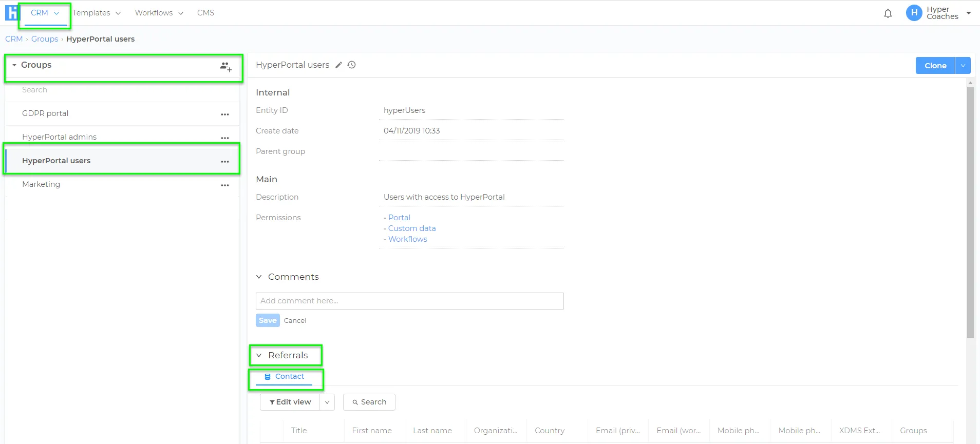This screenshot has height=444, width=980.
Task: Open options dots for GDPR portal
Action: (225, 114)
